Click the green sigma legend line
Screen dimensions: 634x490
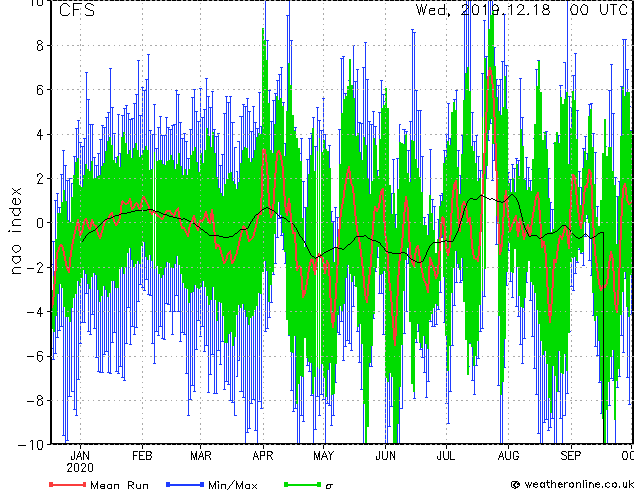click(302, 484)
